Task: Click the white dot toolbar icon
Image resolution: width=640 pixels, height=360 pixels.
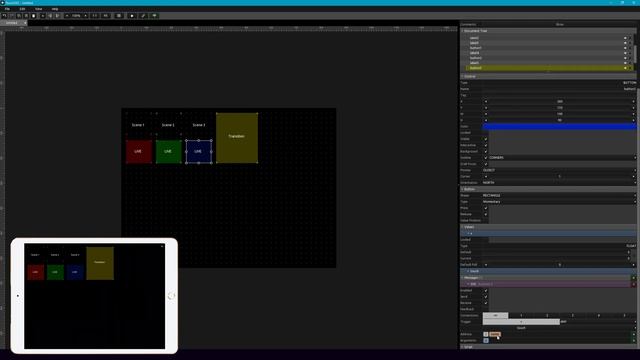Action: 132,16
